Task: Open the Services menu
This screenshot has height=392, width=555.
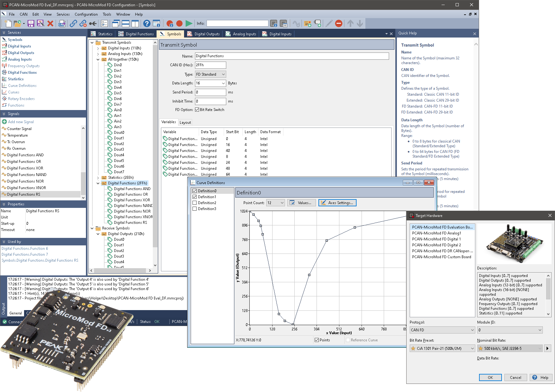Action: tap(63, 14)
